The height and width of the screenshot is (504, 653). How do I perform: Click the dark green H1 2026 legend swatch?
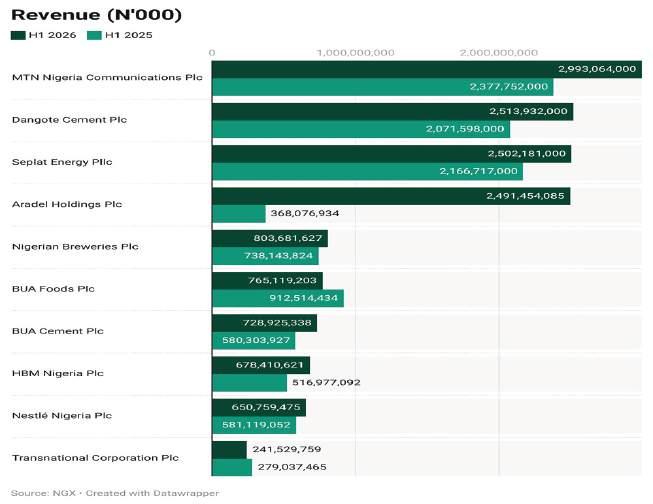[x=18, y=35]
